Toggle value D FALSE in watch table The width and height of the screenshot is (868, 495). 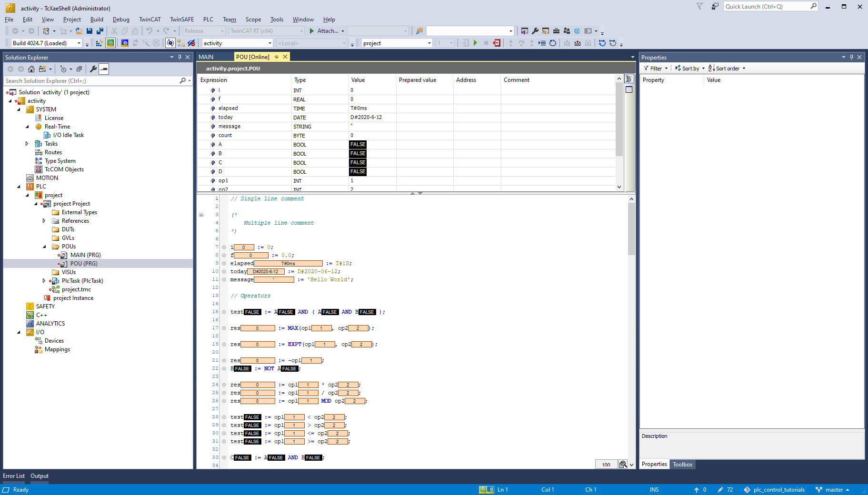(x=358, y=172)
